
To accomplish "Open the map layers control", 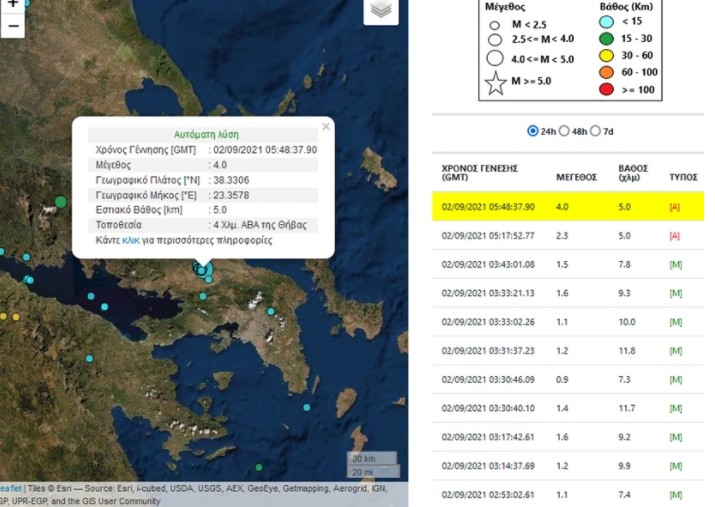I will point(380,10).
